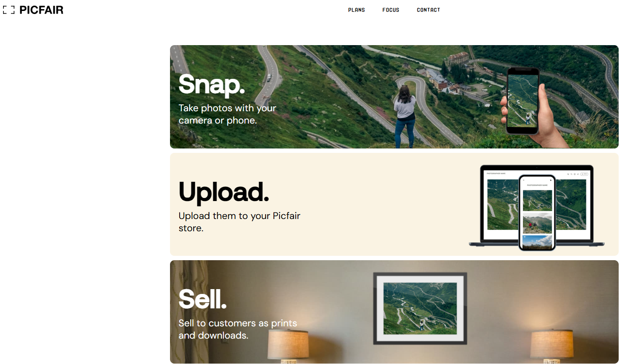This screenshot has width=627, height=364.
Task: Click the PICFAIR wordmark text
Action: point(42,10)
